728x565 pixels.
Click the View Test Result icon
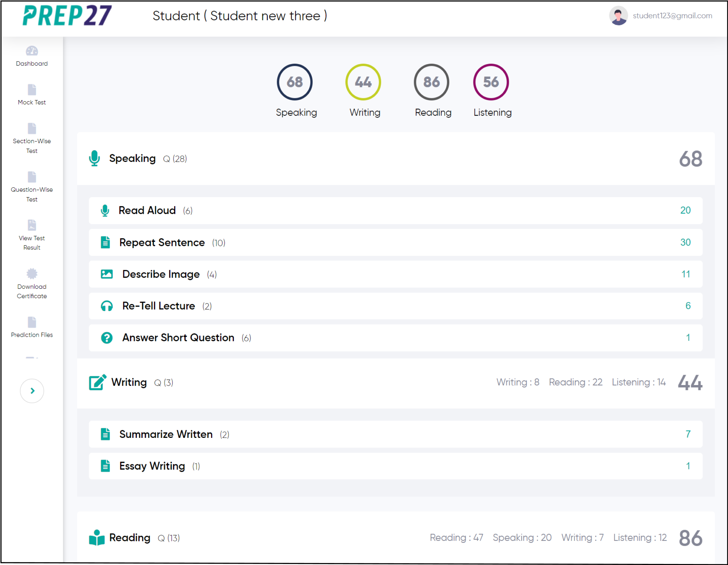tap(32, 225)
